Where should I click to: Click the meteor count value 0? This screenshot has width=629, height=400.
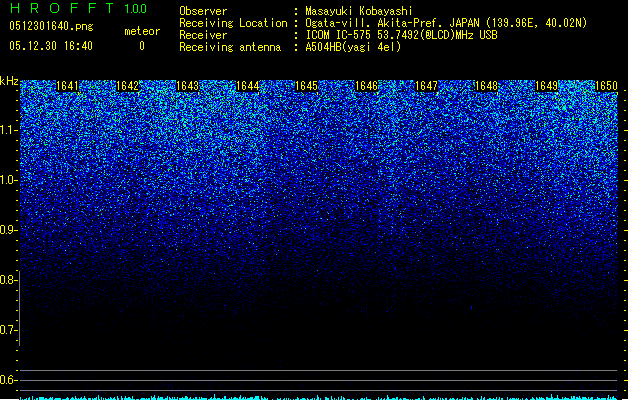tap(142, 46)
